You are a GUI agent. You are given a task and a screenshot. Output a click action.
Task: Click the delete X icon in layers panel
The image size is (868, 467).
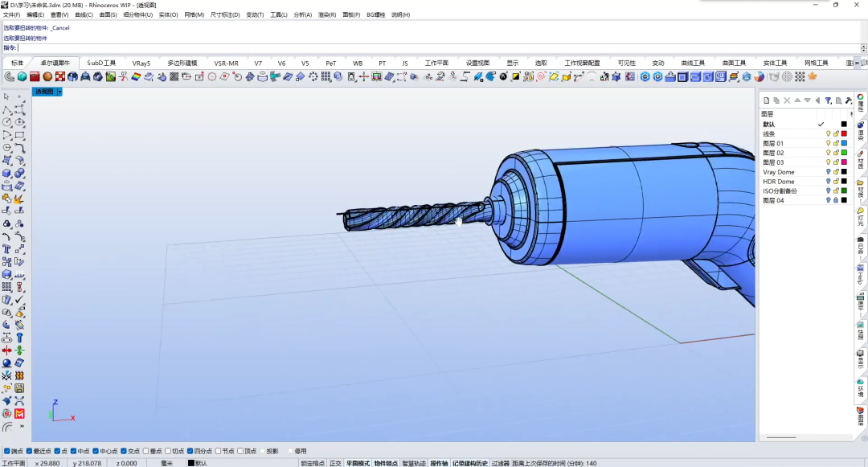tap(787, 100)
